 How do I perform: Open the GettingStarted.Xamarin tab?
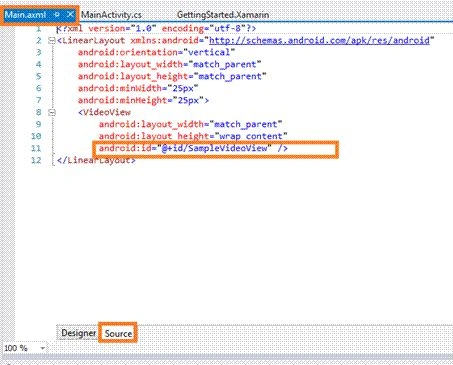click(223, 15)
